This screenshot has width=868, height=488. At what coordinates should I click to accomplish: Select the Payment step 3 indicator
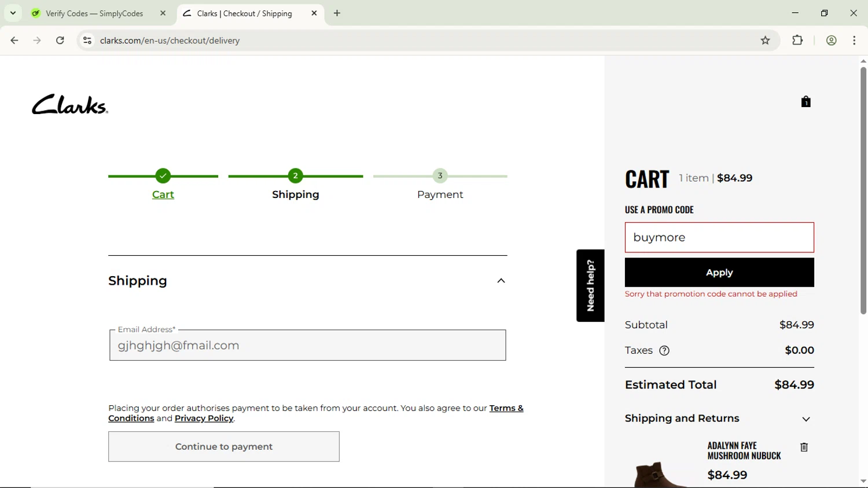click(440, 175)
